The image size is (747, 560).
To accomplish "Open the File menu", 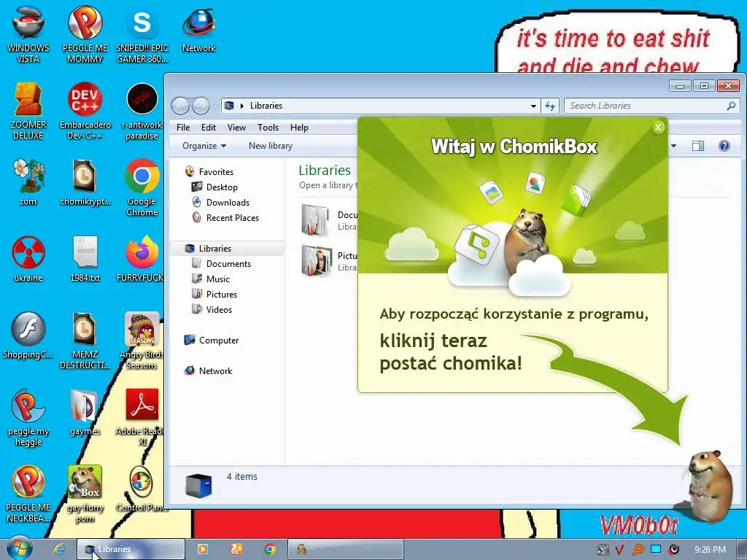I will point(183,128).
